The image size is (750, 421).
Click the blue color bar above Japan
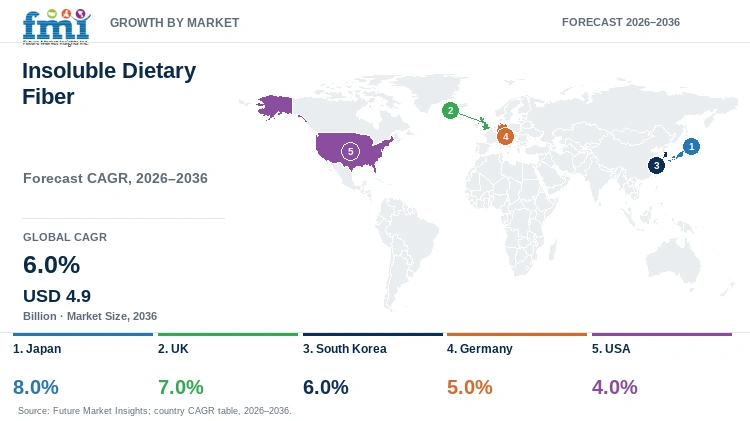pos(83,334)
